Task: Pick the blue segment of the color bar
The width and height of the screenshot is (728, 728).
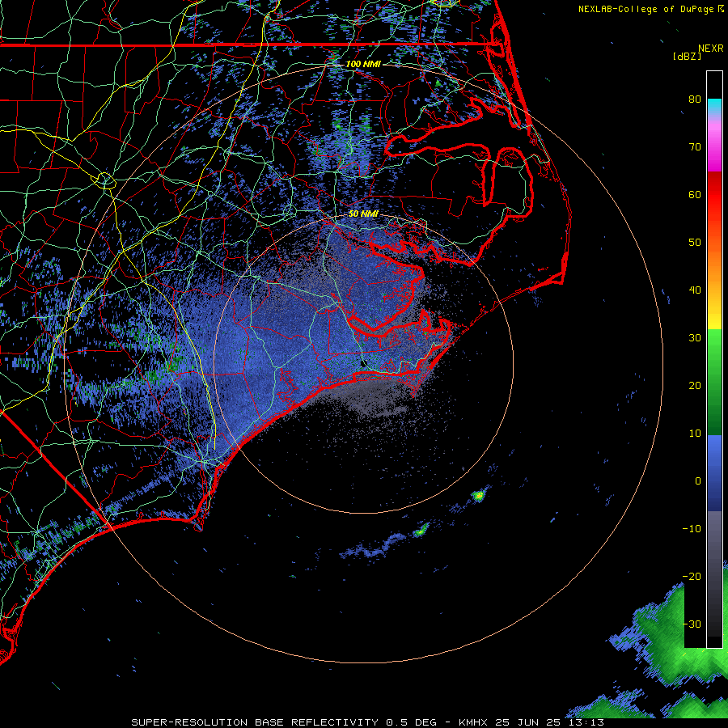Action: pyautogui.click(x=714, y=472)
